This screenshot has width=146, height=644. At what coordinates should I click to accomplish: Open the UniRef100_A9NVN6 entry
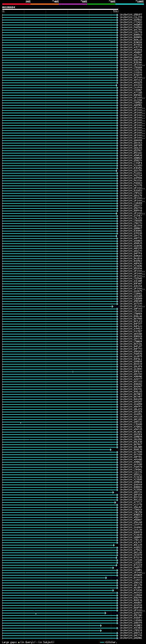131,376
